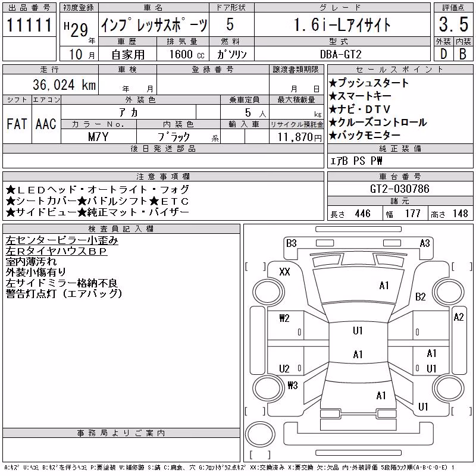
Task: Click the sales point スマートキー
Action: point(360,96)
